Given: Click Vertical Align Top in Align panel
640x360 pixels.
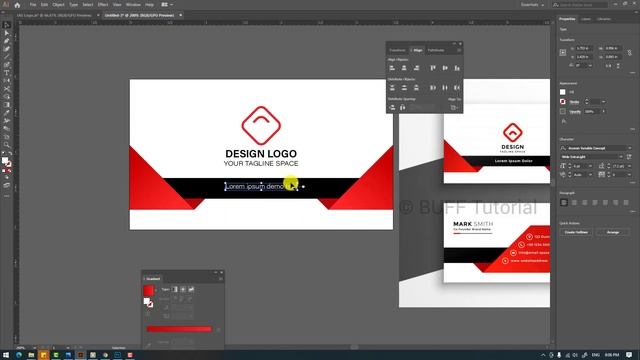Looking at the screenshot, I should point(433,68).
